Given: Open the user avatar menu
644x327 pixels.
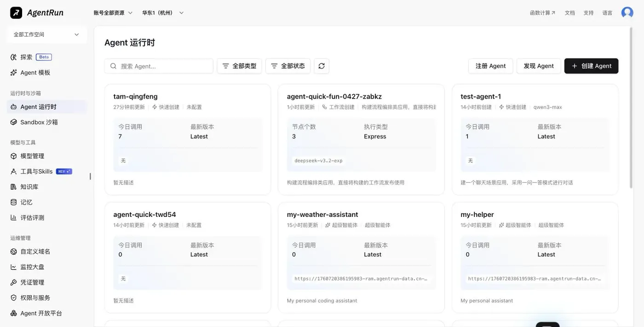Looking at the screenshot, I should pos(627,12).
